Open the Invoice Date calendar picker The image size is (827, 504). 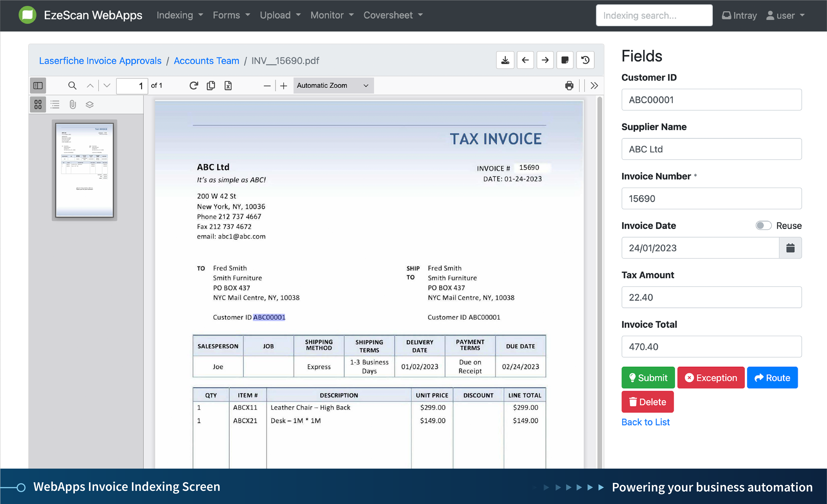790,248
